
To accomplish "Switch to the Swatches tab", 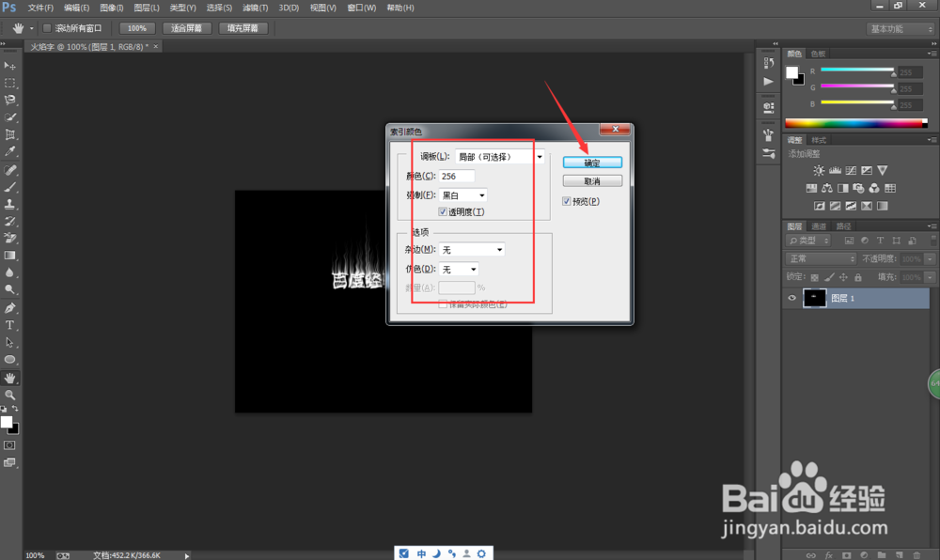I will click(819, 54).
